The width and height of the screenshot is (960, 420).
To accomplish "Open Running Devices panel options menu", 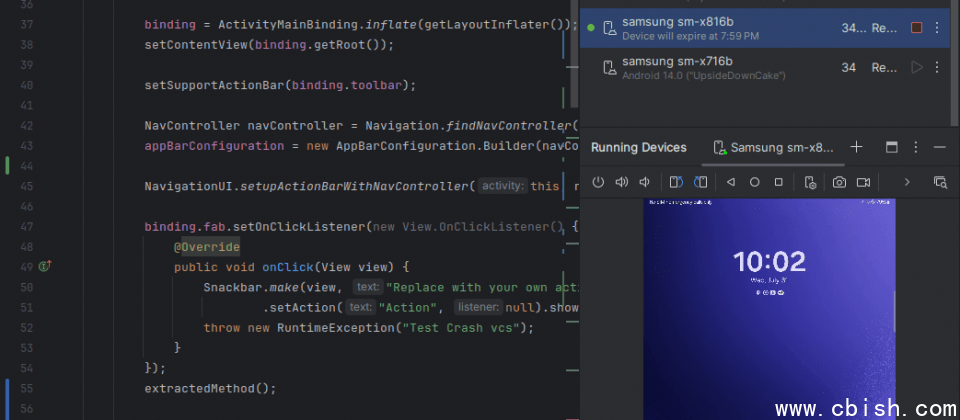I will [915, 147].
